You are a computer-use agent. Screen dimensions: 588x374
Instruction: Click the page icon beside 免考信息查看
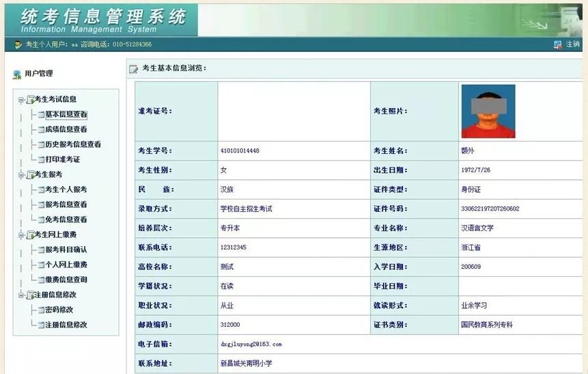41,219
